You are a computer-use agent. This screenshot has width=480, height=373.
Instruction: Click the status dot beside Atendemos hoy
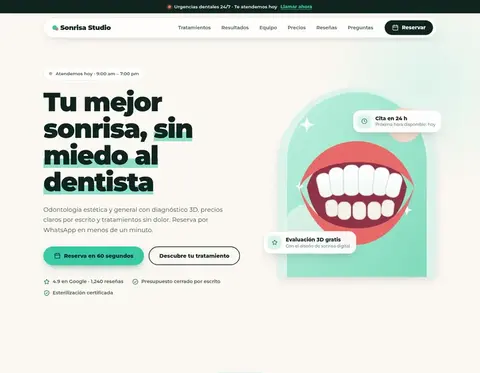[51, 74]
